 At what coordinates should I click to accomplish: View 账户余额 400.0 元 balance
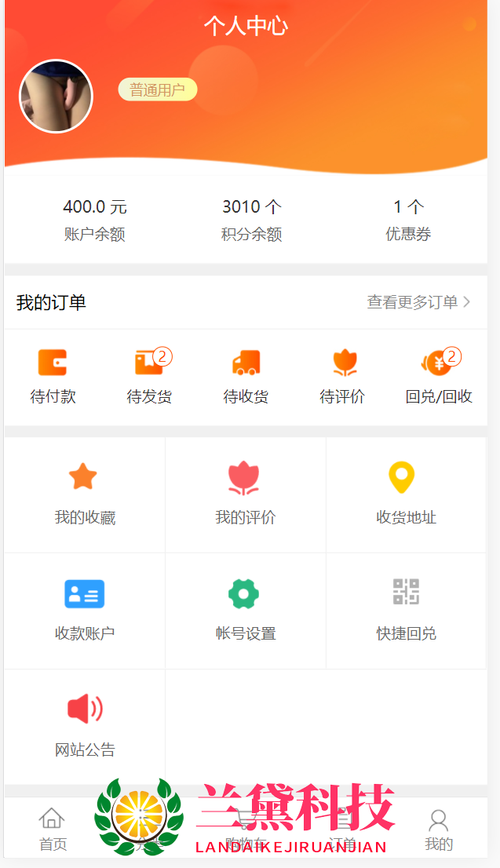[x=95, y=219]
